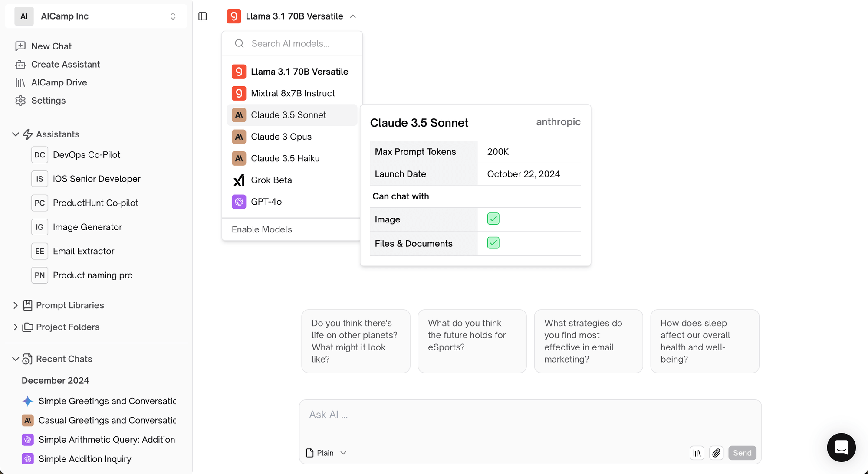Select Claude 3 Opus model
Image resolution: width=868 pixels, height=474 pixels.
(281, 137)
